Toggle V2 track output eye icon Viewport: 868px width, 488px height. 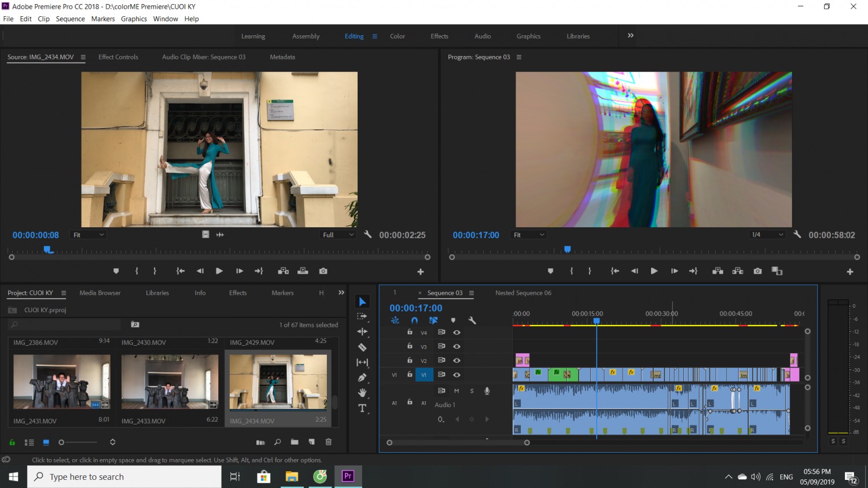pos(457,360)
